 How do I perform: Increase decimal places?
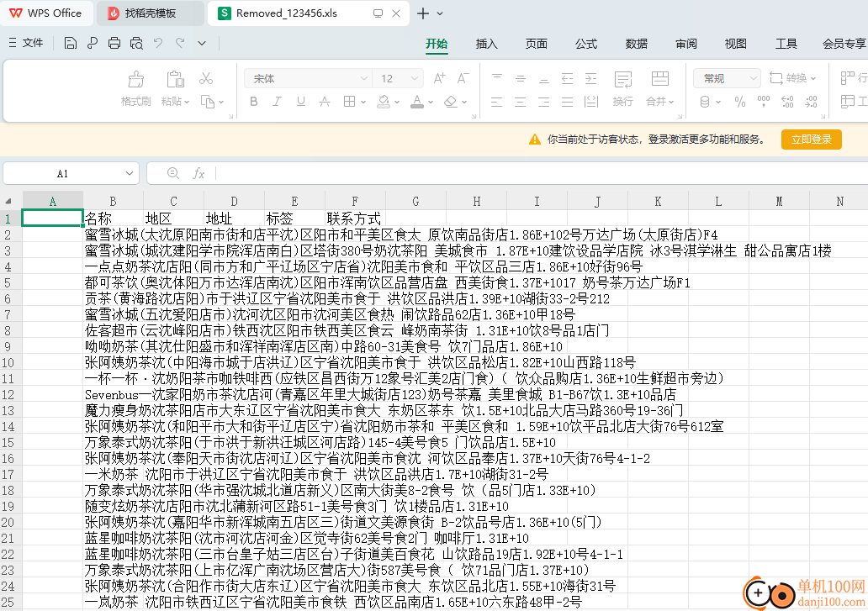point(787,102)
